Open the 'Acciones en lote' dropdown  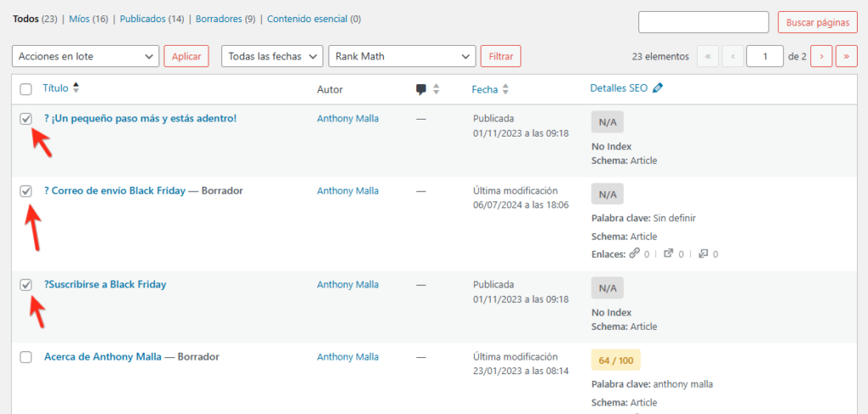(86, 57)
